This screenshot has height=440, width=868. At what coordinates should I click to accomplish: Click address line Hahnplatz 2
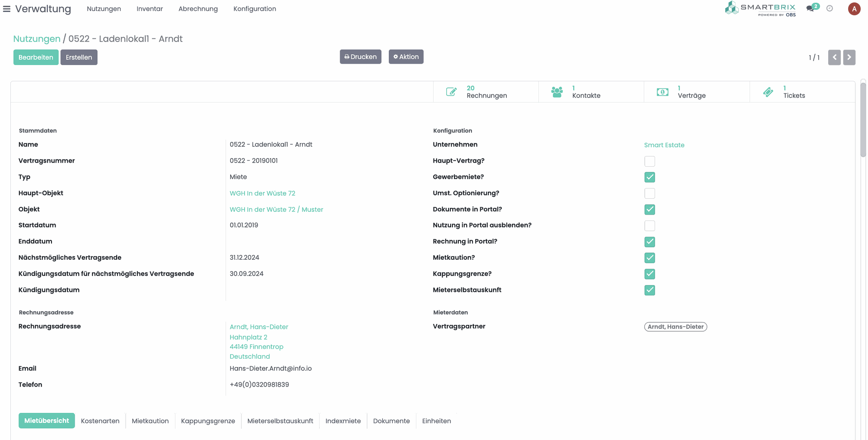pos(248,337)
